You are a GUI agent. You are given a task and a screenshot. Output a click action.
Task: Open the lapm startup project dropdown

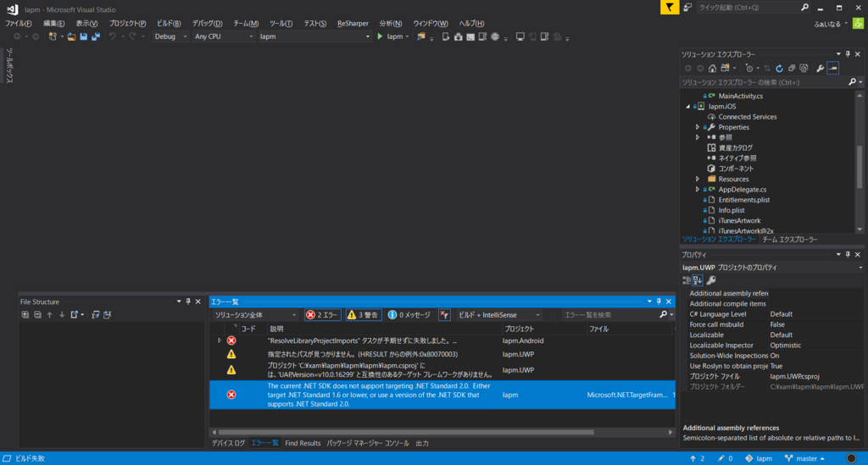point(314,36)
